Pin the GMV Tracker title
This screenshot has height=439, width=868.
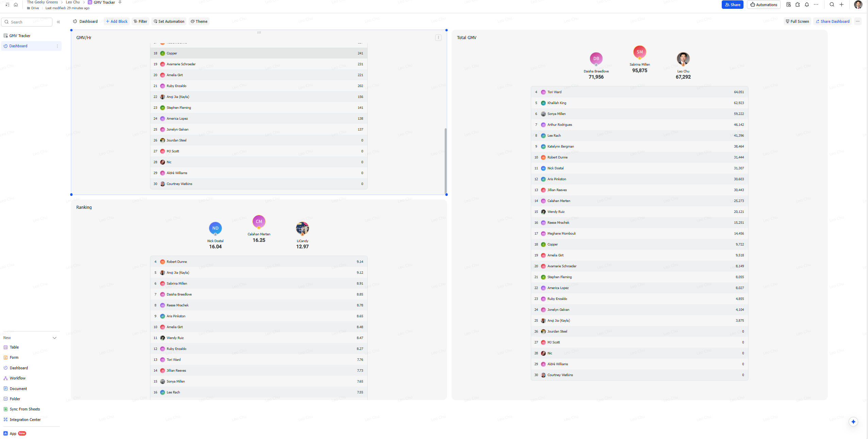click(120, 2)
